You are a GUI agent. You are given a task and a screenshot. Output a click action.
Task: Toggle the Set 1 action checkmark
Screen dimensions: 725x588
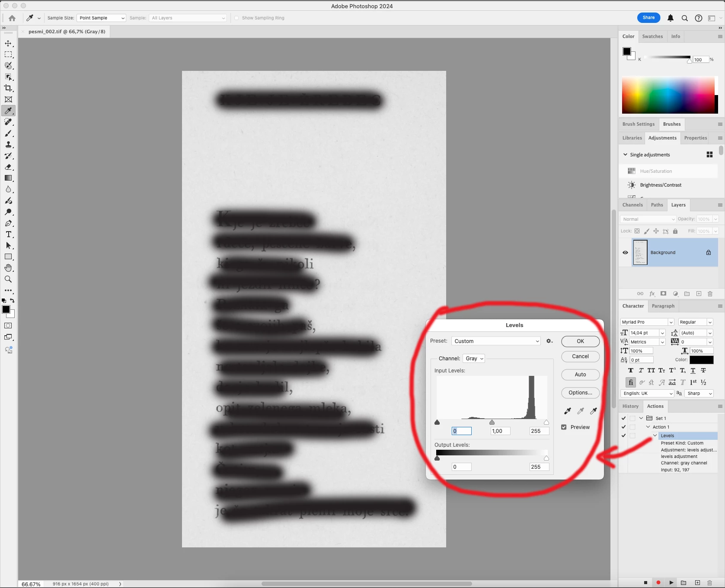623,418
